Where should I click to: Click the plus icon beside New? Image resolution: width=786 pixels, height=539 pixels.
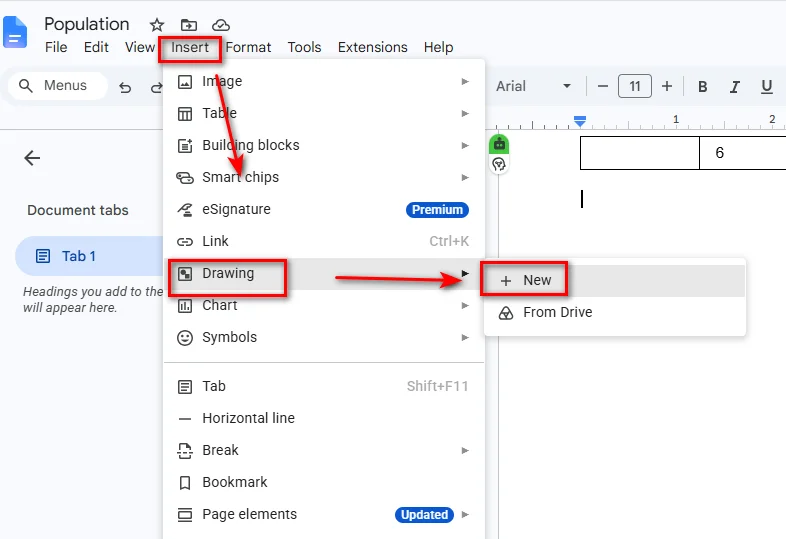[x=506, y=281]
